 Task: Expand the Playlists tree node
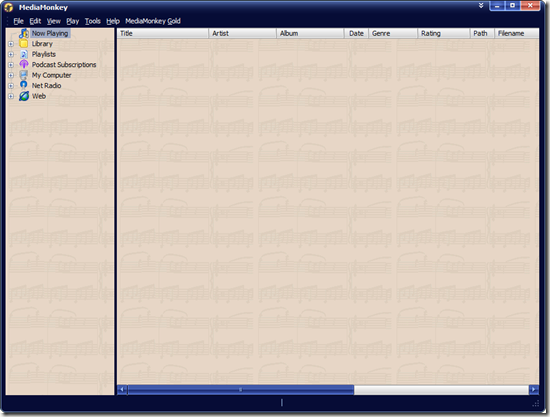pyautogui.click(x=11, y=54)
